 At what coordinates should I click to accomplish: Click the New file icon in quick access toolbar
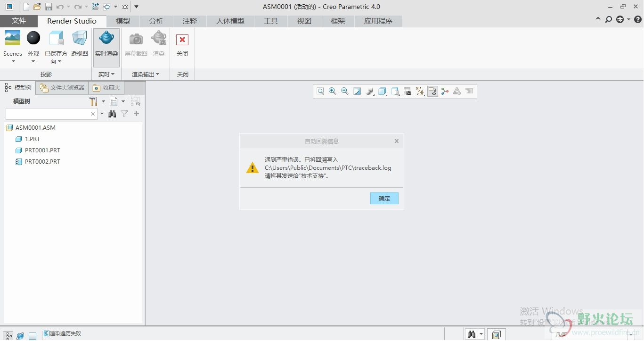(26, 7)
